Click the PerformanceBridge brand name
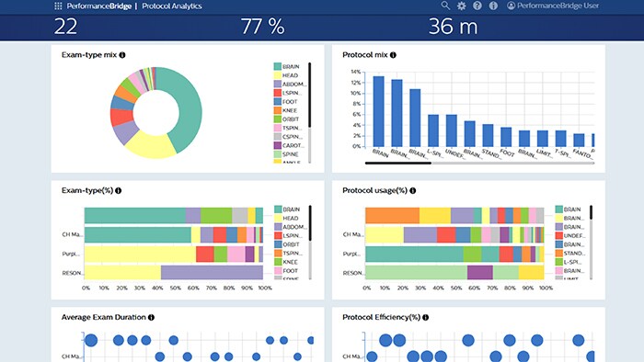Screen dimensions: 644x362 [99, 6]
